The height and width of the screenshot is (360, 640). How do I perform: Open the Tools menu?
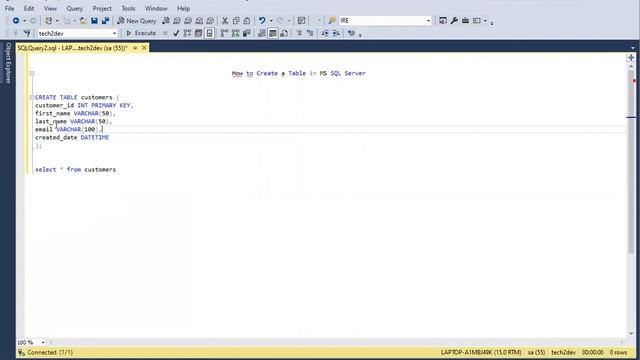[128, 8]
